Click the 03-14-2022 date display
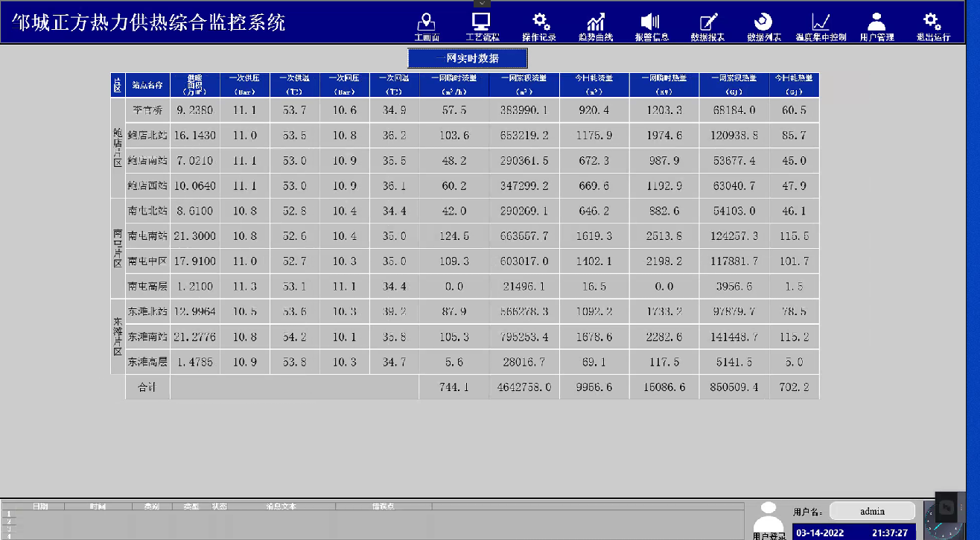This screenshot has width=980, height=540. coord(820,533)
